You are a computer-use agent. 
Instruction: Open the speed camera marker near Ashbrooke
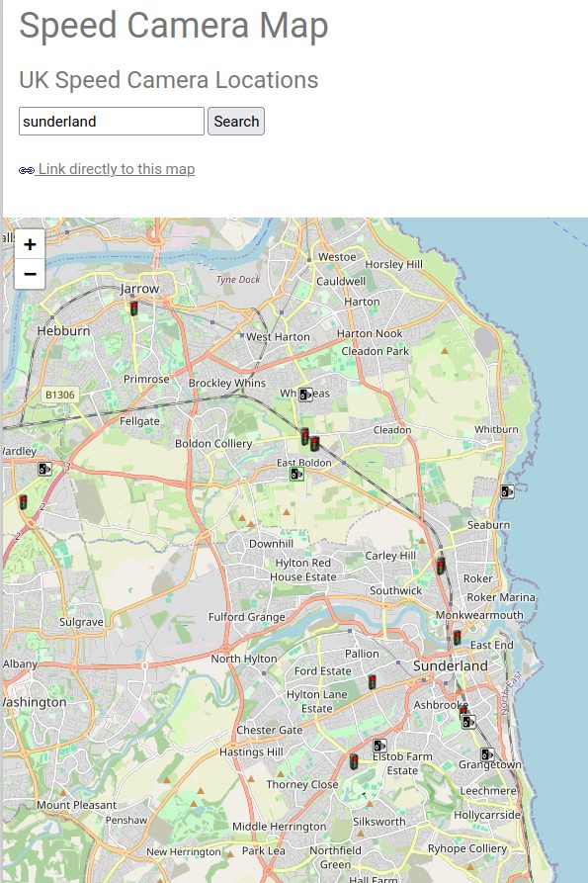[x=468, y=722]
